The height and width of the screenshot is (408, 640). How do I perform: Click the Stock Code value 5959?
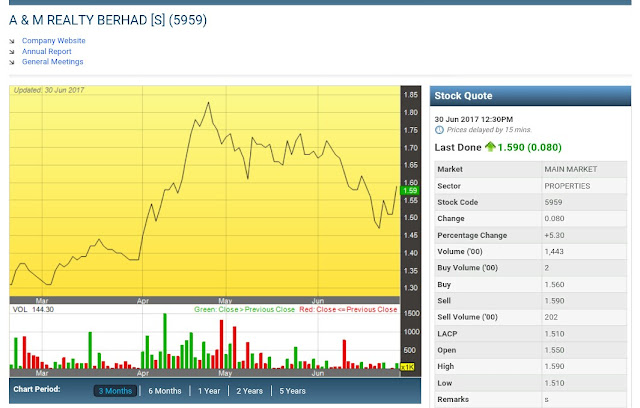553,202
